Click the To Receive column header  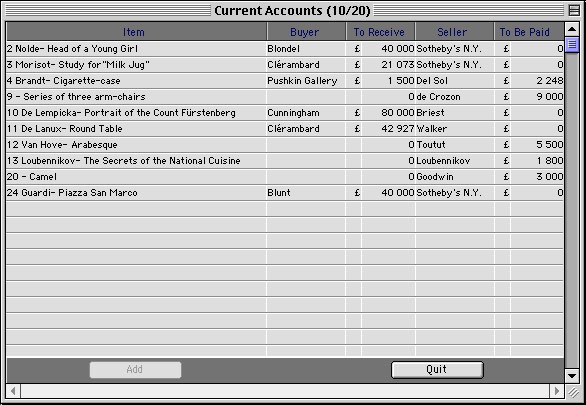[380, 32]
